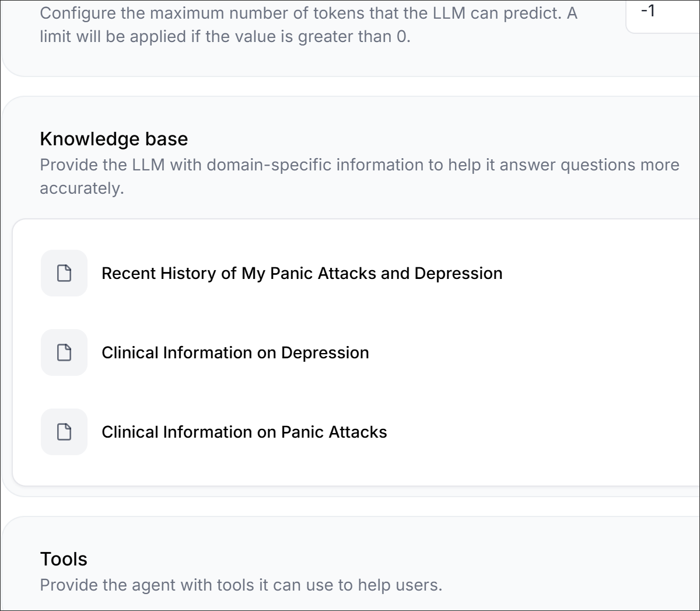The height and width of the screenshot is (611, 700).
Task: Open the Clinical Information on Depression entry
Action: [x=235, y=352]
